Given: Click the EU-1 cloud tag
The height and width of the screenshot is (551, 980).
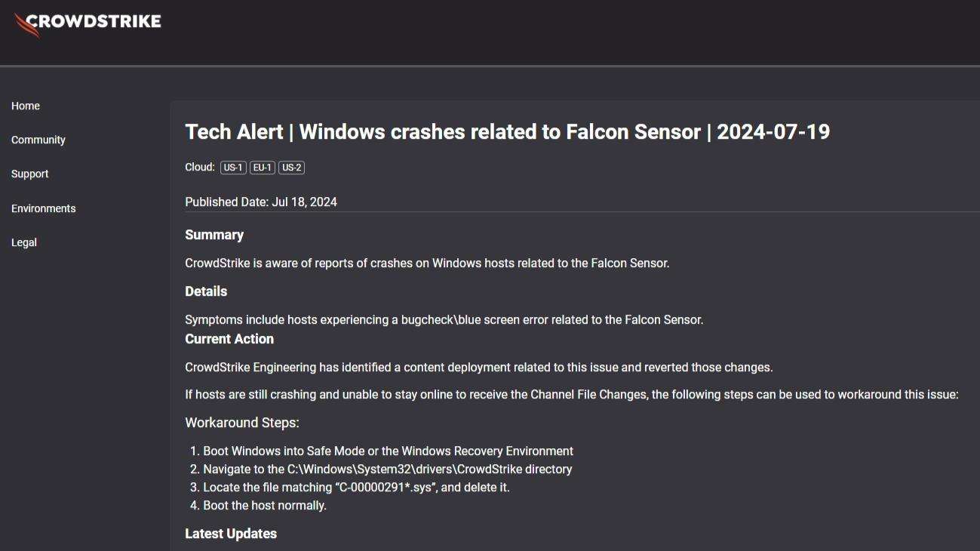Looking at the screenshot, I should (x=263, y=168).
